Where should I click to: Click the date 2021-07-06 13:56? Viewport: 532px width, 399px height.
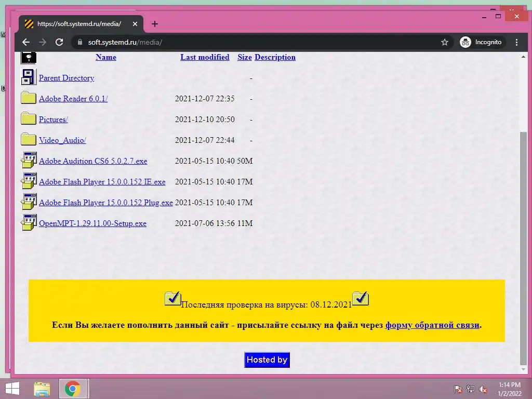point(205,223)
